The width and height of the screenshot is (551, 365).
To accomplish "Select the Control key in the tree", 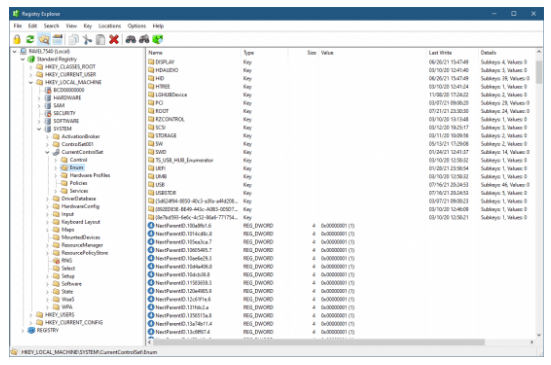I will click(x=78, y=160).
